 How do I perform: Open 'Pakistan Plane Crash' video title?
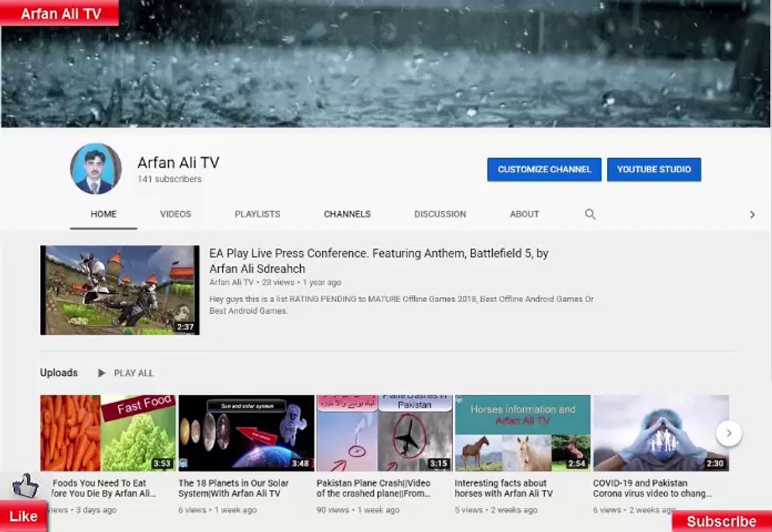tap(373, 488)
